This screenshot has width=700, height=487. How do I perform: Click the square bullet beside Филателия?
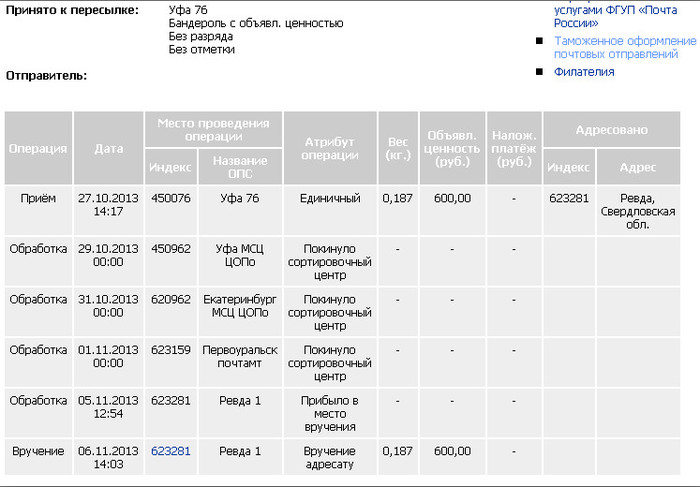540,72
